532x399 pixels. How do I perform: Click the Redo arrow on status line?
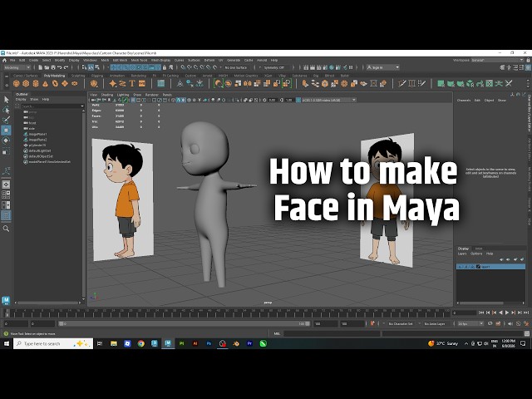coord(66,67)
